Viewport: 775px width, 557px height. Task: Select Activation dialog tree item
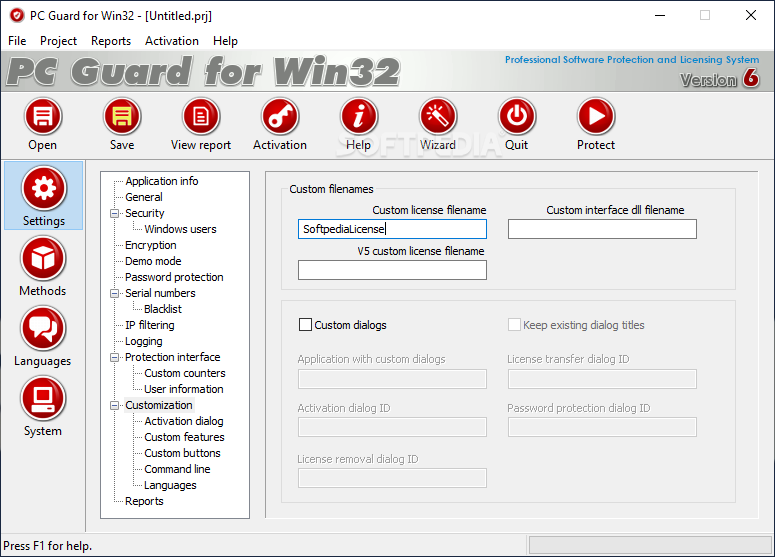click(184, 421)
